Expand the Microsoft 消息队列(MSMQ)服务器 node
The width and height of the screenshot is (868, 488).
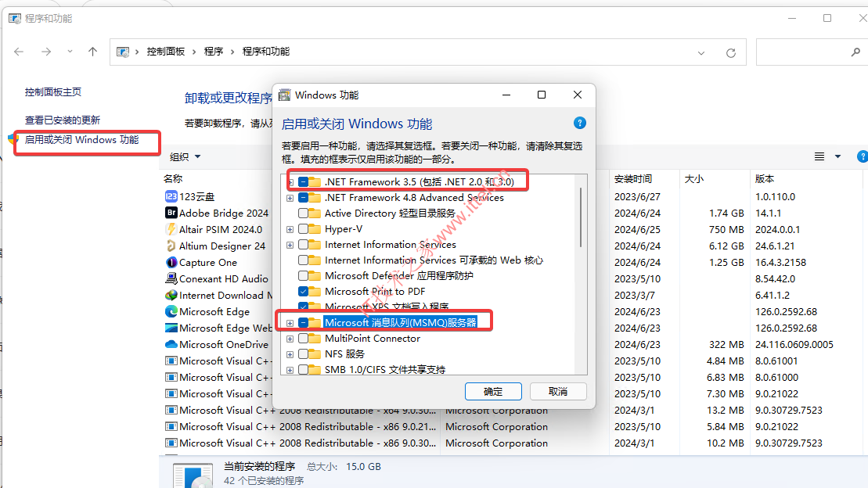(x=290, y=322)
